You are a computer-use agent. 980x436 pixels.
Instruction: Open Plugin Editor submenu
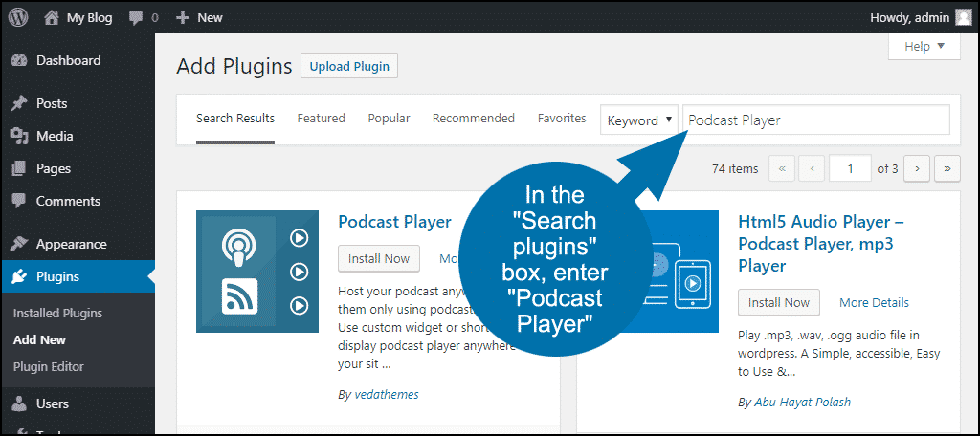pos(48,366)
